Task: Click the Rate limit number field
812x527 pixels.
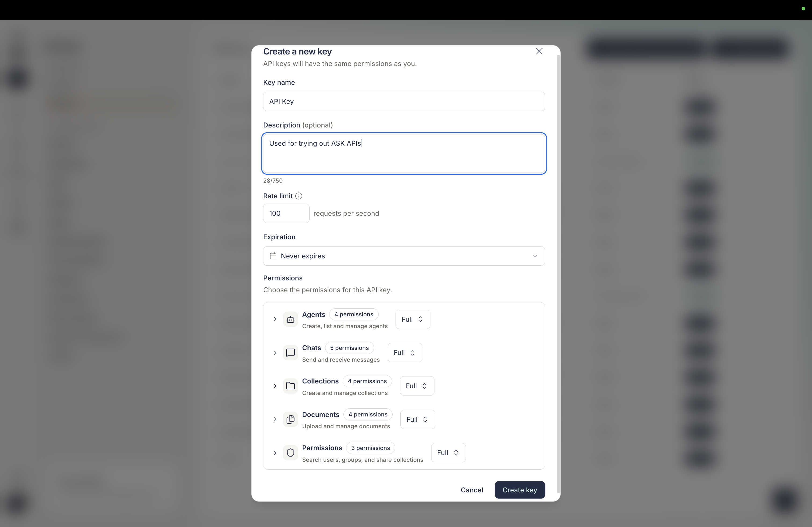Action: 286,213
